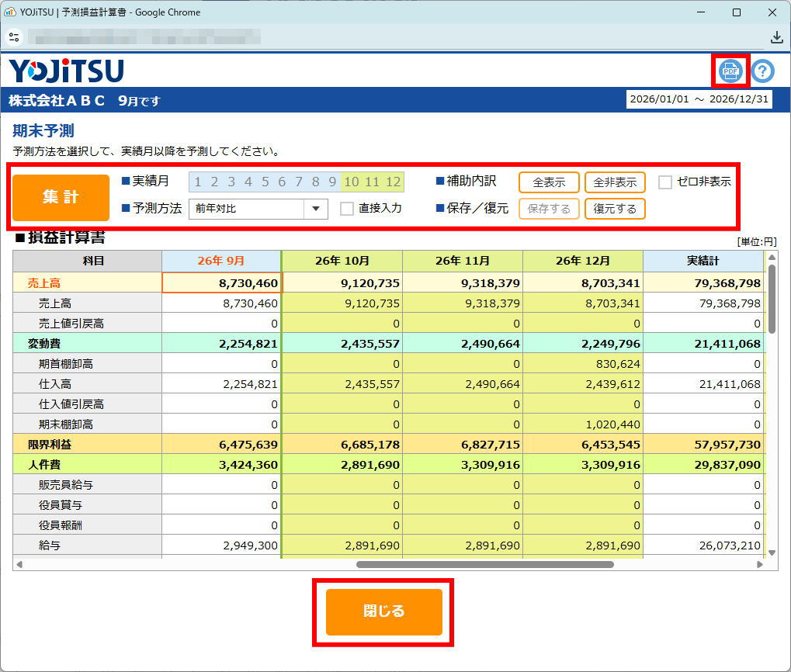Open the 予測方法 dropdown

click(x=248, y=209)
